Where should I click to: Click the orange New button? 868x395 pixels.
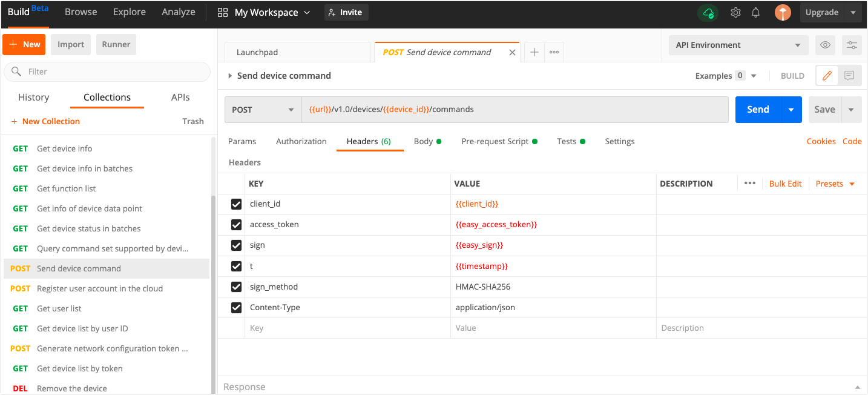(24, 44)
